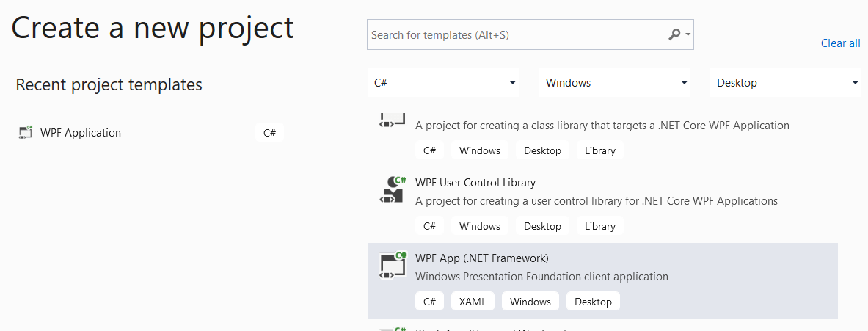Select the WPF App (.NET Framework) template
This screenshot has height=331, width=868.
point(602,280)
